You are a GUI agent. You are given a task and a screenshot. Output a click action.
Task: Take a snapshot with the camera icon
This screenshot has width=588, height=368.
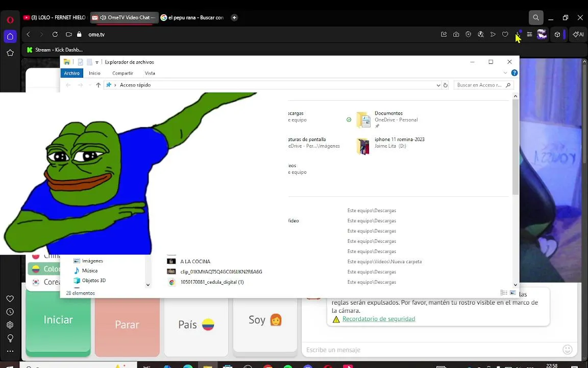coord(456,34)
